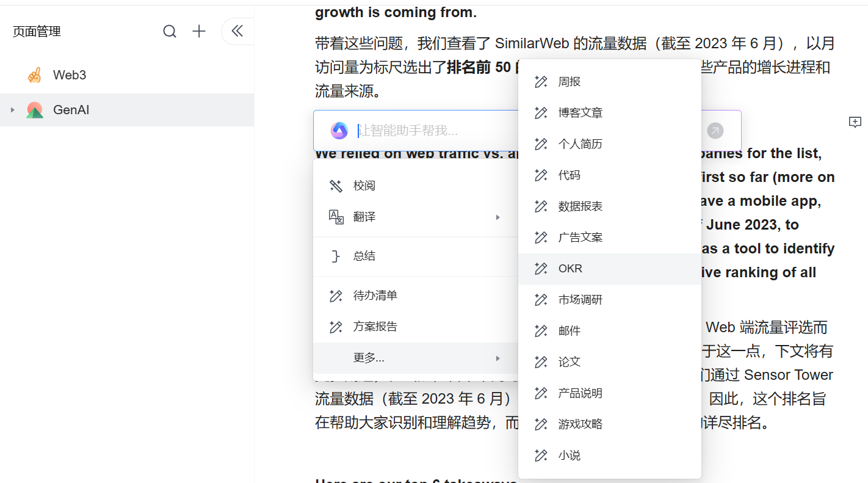Click the GenAI page mountain icon
The height and width of the screenshot is (483, 868).
pyautogui.click(x=35, y=111)
